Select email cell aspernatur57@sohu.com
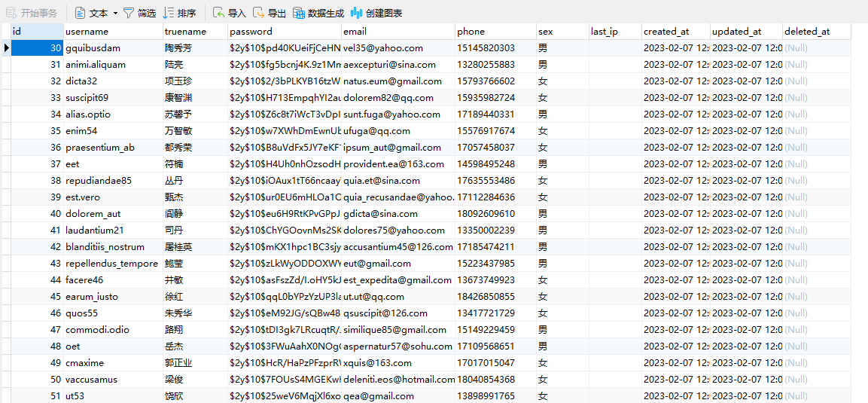Image resolution: width=868 pixels, height=403 pixels. pyautogui.click(x=398, y=347)
